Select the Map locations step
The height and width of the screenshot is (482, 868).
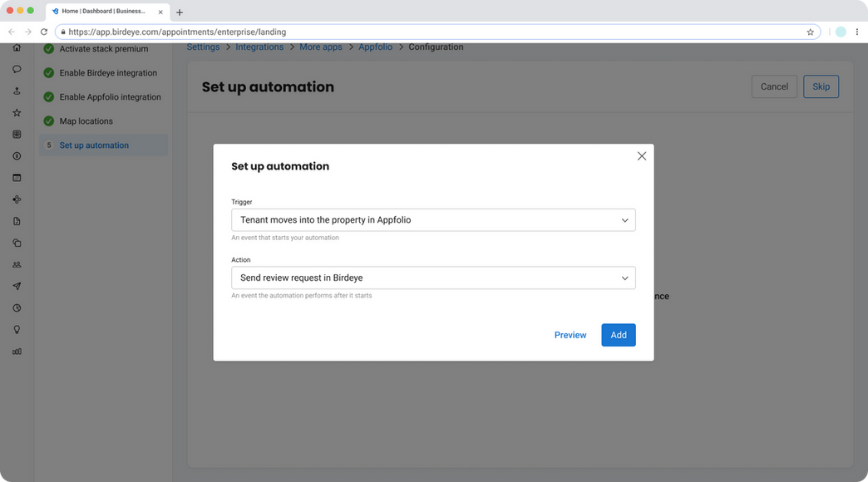[x=104, y=121]
